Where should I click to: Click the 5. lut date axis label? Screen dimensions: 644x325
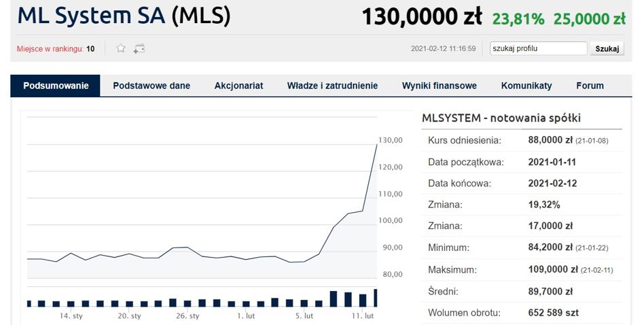click(x=304, y=316)
